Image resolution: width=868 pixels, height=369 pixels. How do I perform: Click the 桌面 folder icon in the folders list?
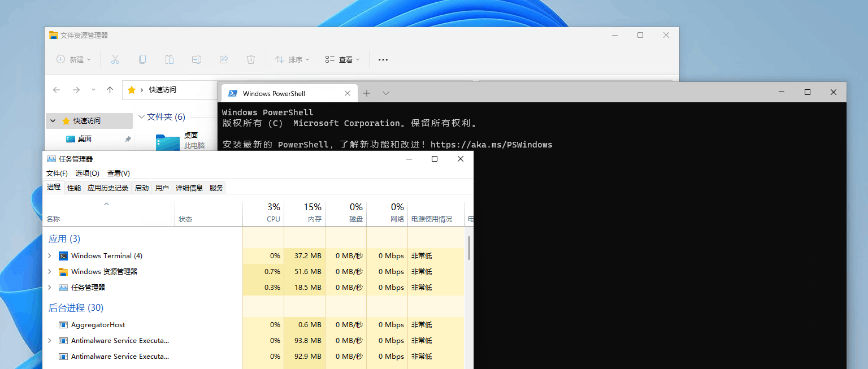click(x=168, y=141)
